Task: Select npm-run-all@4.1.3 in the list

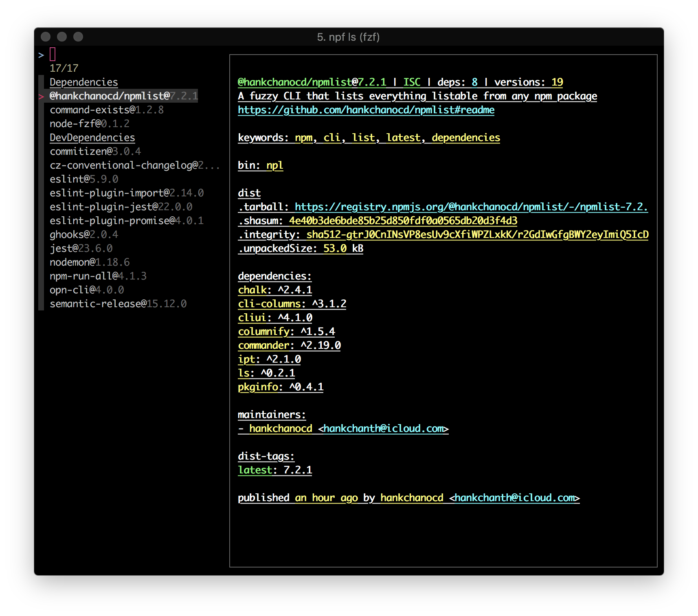Action: 98,276
